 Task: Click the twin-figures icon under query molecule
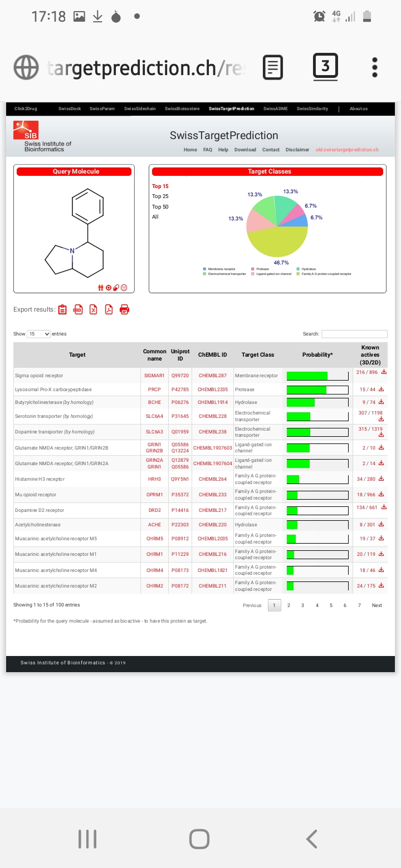[101, 288]
